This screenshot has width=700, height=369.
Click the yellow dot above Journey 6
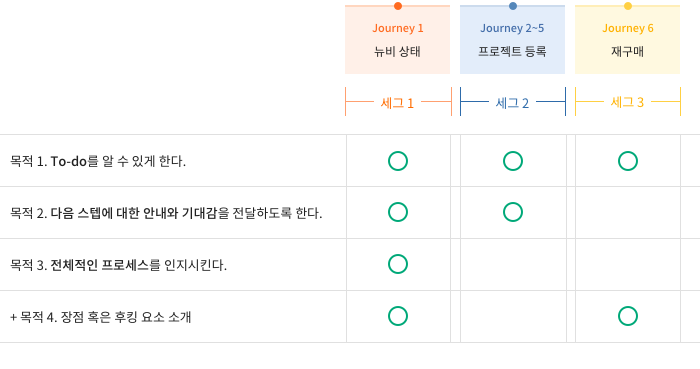click(x=628, y=6)
